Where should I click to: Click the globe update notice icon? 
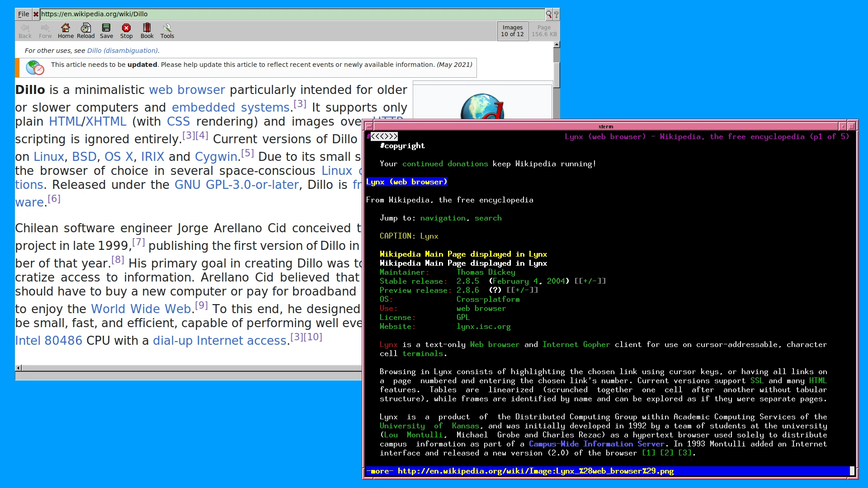click(35, 68)
